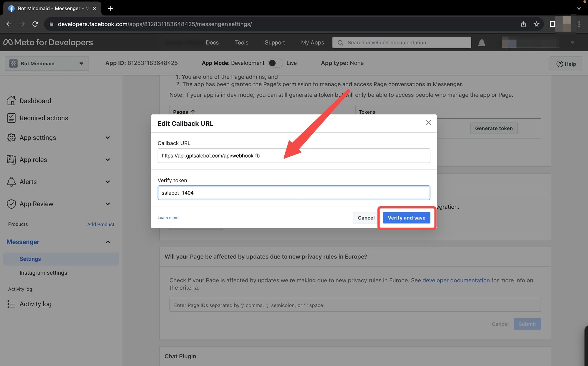Click the Search developer documentation field
Viewport: 588px width, 366px height.
pos(402,43)
